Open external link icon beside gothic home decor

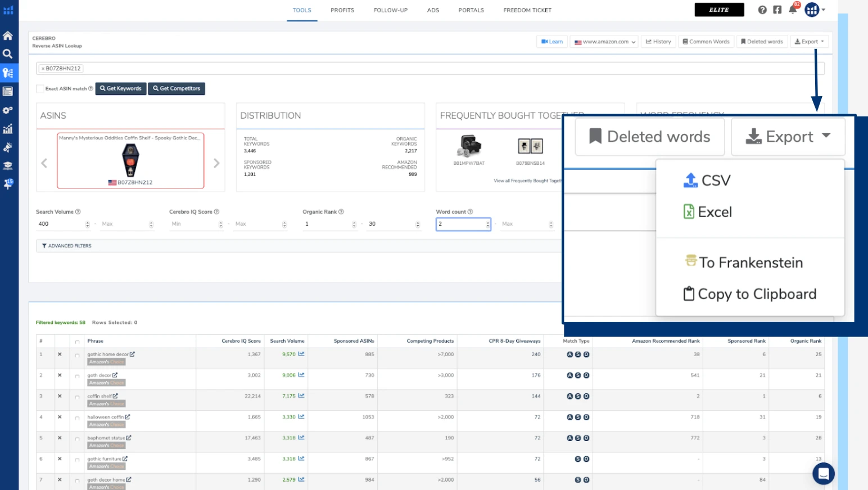pos(133,354)
